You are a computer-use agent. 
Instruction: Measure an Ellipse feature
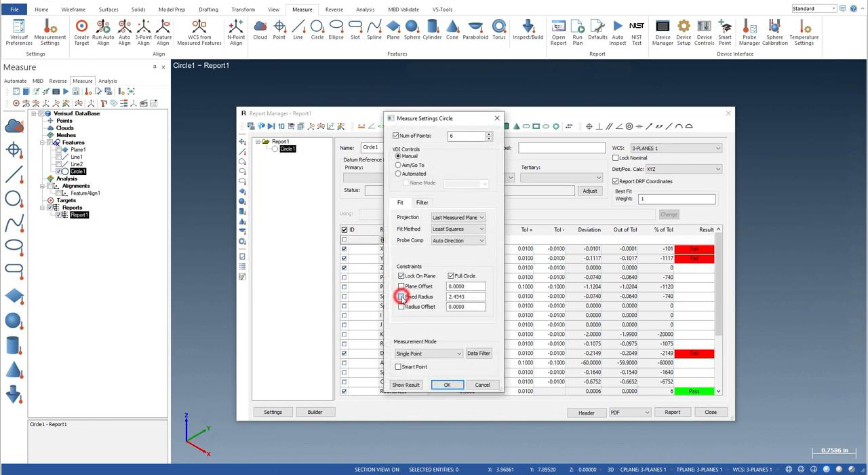click(336, 30)
